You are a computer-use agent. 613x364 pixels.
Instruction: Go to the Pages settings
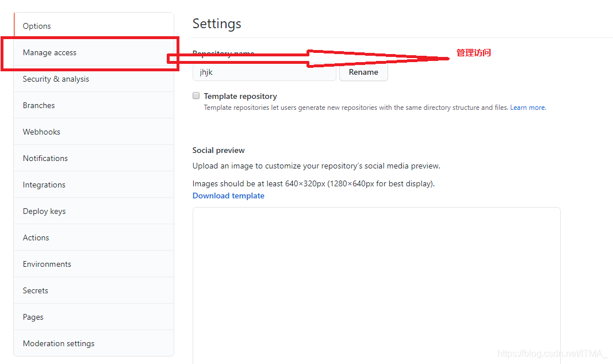[94, 317]
